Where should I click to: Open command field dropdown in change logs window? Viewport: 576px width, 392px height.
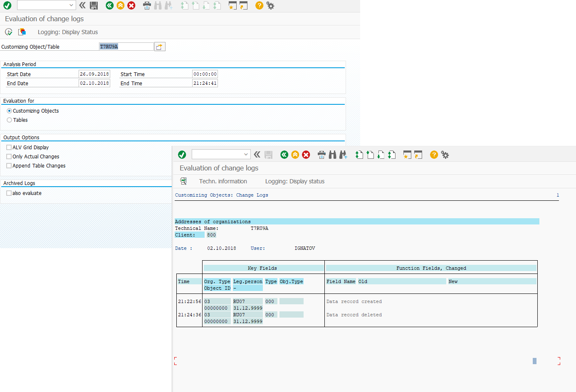246,155
